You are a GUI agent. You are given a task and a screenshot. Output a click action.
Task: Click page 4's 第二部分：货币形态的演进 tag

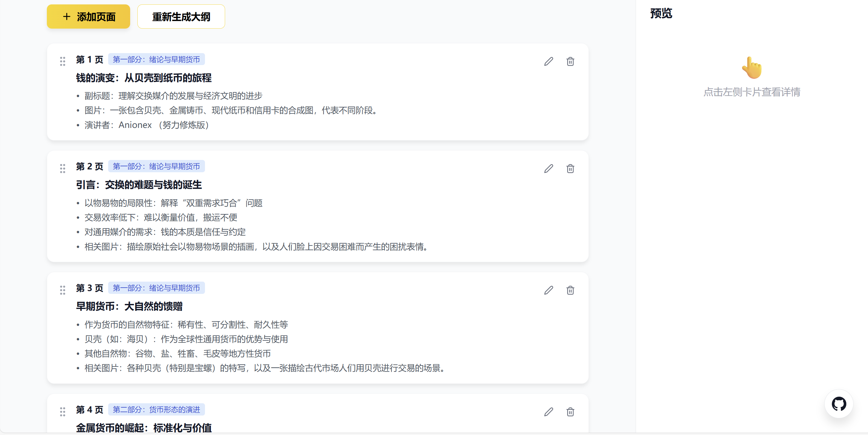156,410
